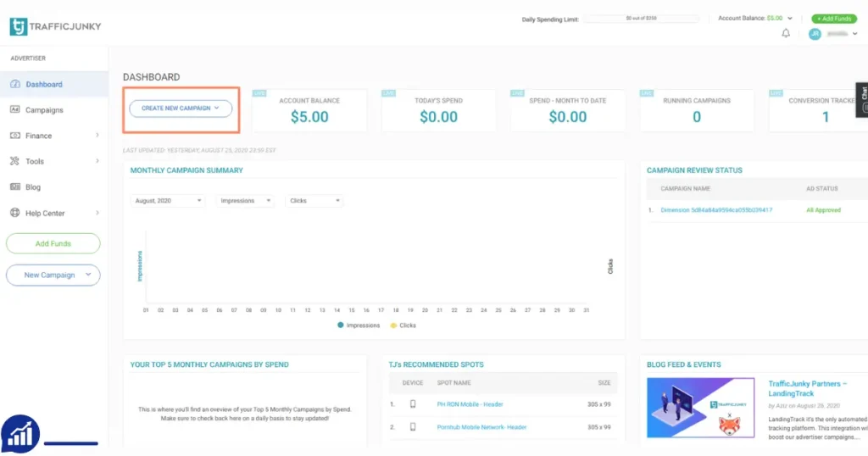Open TrafficJunky Partners – LandingTrack article
The image size is (868, 456).
[807, 388]
